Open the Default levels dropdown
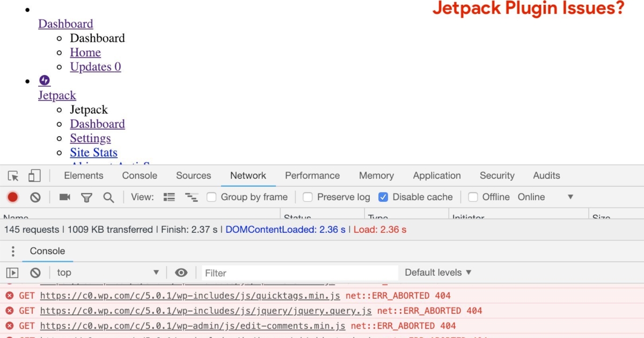This screenshot has width=644, height=338. (x=438, y=273)
